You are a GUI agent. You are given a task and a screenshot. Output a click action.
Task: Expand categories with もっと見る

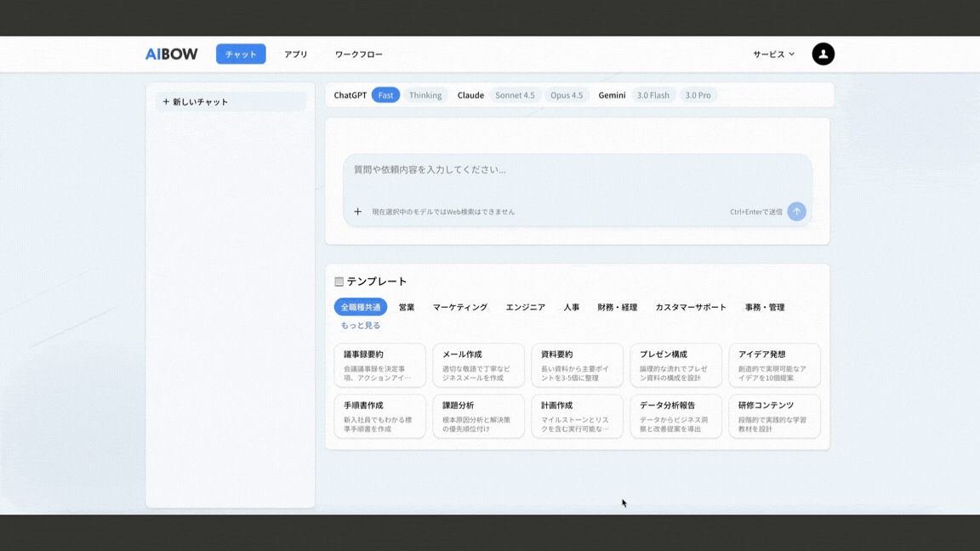pos(361,326)
